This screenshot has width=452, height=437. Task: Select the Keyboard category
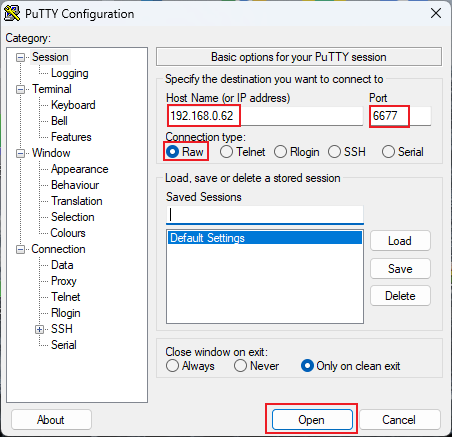point(73,105)
